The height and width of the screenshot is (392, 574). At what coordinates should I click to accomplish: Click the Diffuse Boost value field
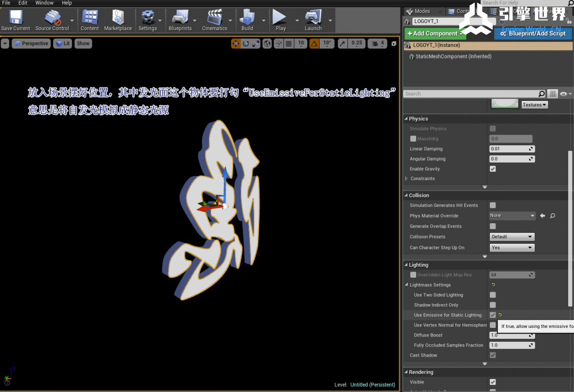pos(509,335)
